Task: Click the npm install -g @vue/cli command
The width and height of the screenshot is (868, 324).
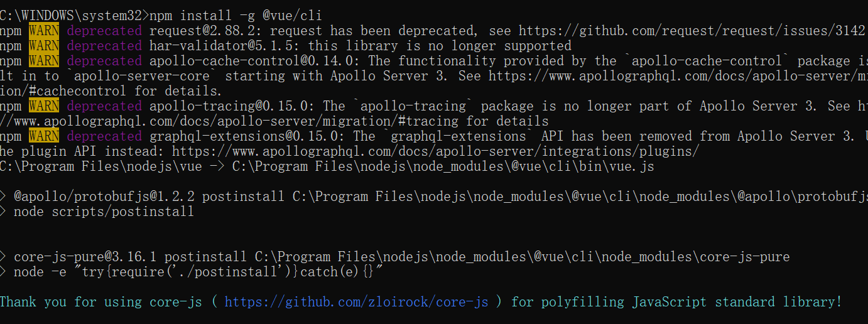Action: (236, 16)
